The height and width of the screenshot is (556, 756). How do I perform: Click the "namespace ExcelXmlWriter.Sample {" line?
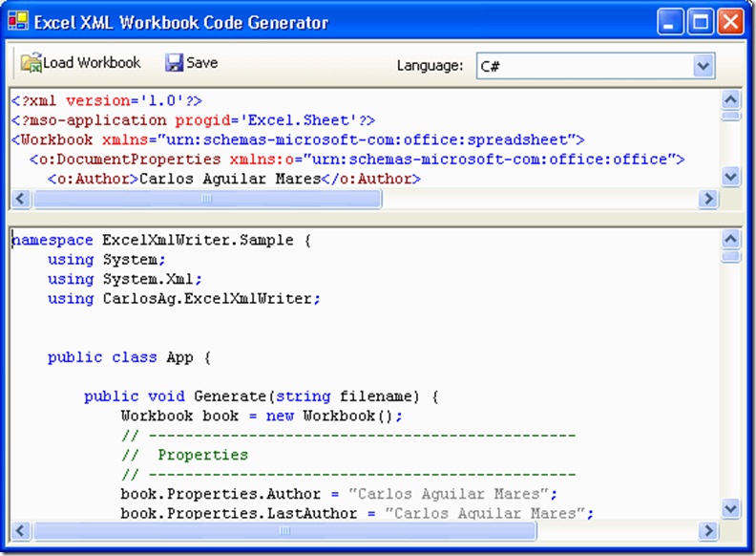tap(161, 241)
